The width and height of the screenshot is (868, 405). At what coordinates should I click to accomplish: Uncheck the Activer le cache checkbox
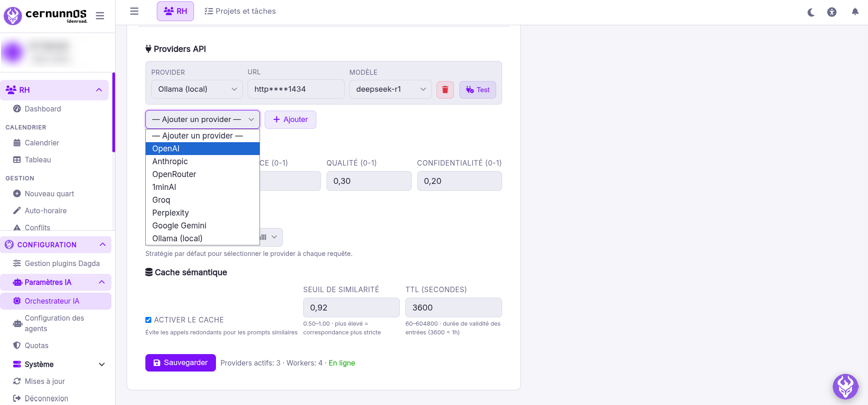click(x=148, y=320)
